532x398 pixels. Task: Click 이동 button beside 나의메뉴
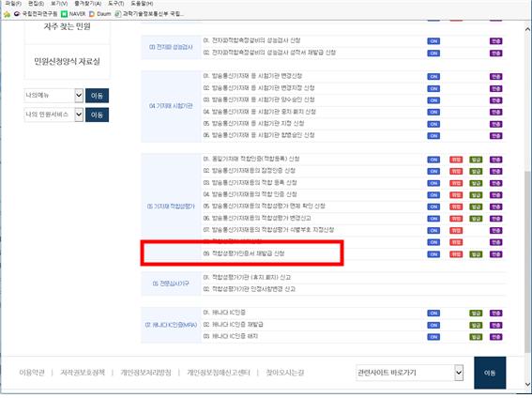[97, 96]
